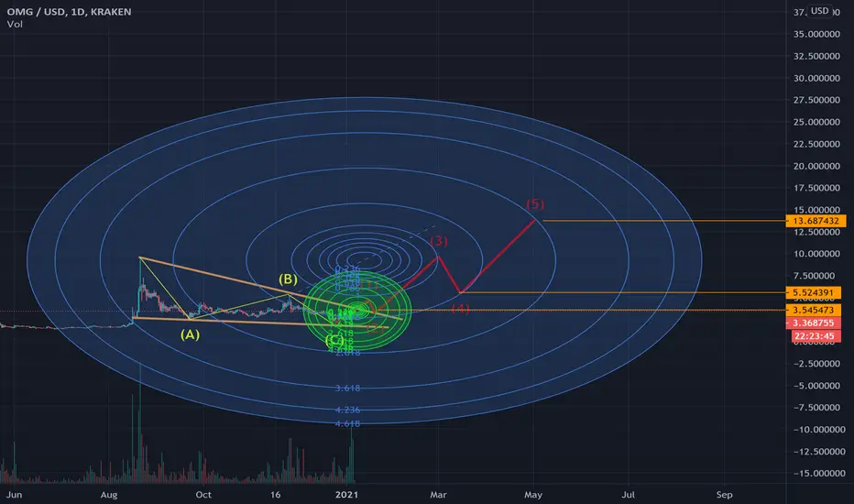
Task: Click the 2021 time axis label
Action: pyautogui.click(x=347, y=495)
